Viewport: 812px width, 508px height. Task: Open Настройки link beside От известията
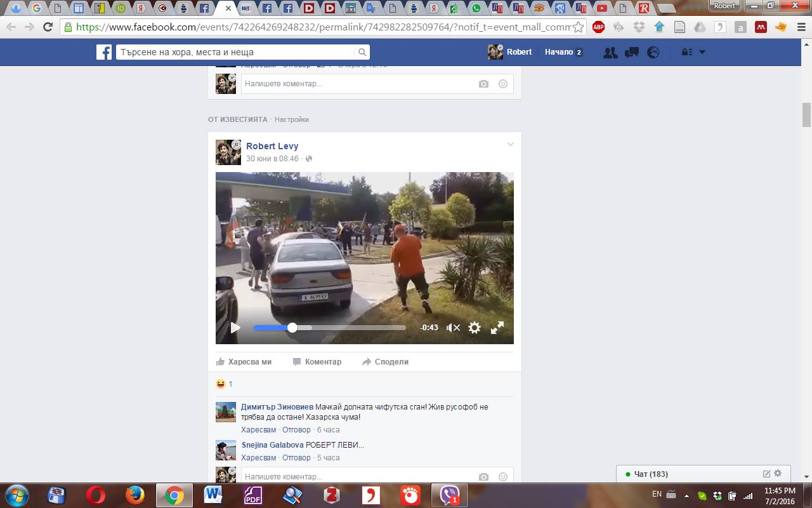[292, 119]
